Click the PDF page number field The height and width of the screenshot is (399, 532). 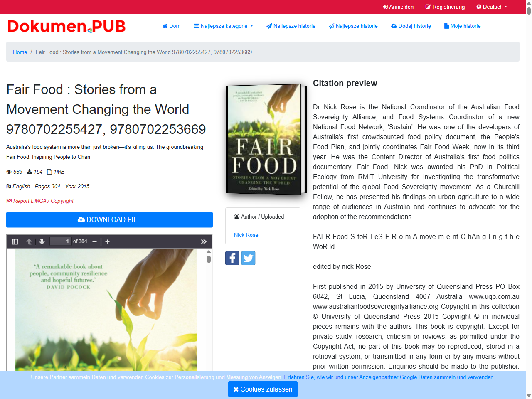click(x=61, y=241)
